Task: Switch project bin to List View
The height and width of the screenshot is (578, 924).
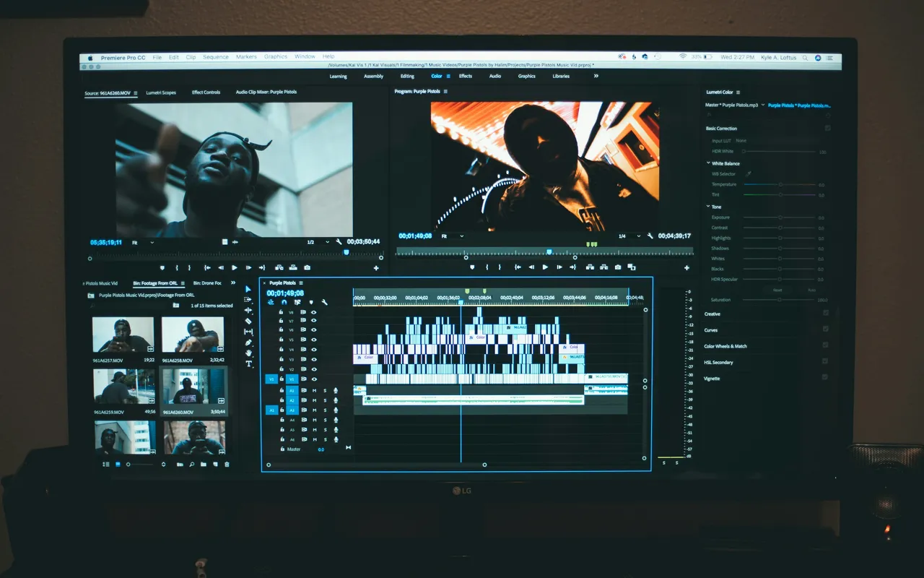Action: 106,464
